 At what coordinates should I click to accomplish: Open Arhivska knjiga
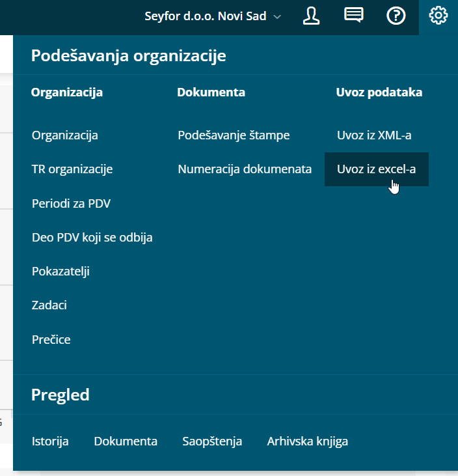(307, 441)
